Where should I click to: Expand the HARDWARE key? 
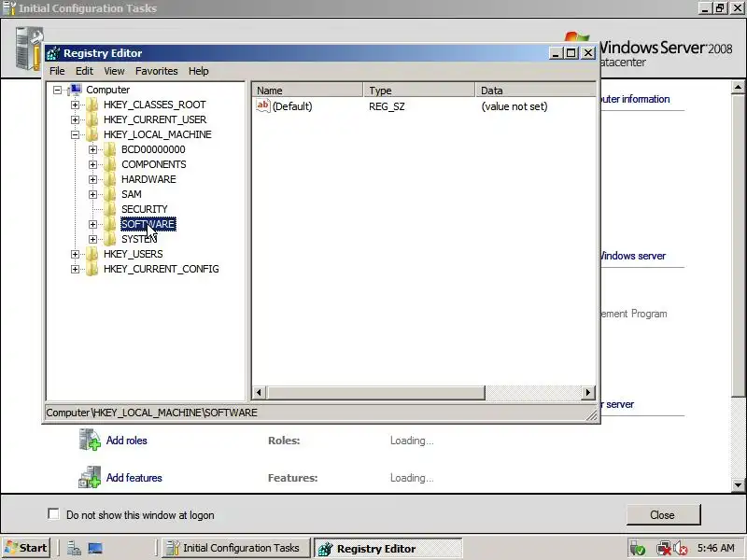coord(92,179)
